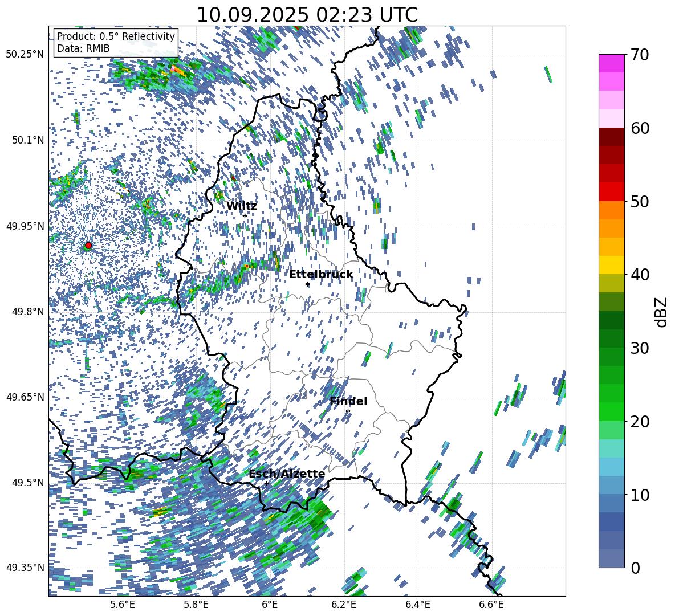The width and height of the screenshot is (675, 616).
Task: Click the 30 tick on colorbar
Action: coord(639,348)
